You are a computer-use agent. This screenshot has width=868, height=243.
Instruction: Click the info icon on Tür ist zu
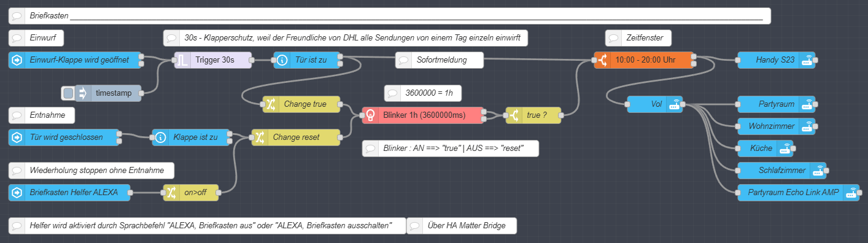(282, 60)
